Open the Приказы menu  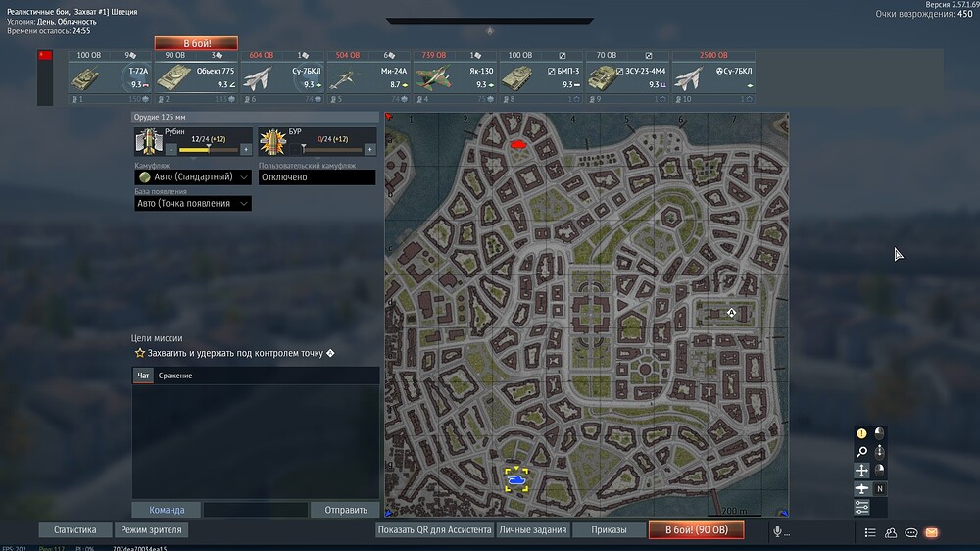(609, 529)
